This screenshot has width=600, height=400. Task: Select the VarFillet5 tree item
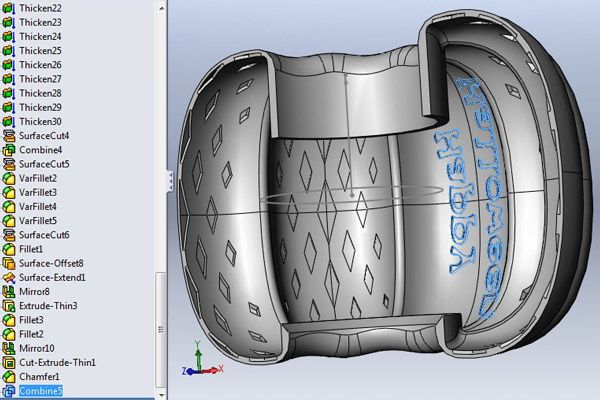(x=38, y=221)
